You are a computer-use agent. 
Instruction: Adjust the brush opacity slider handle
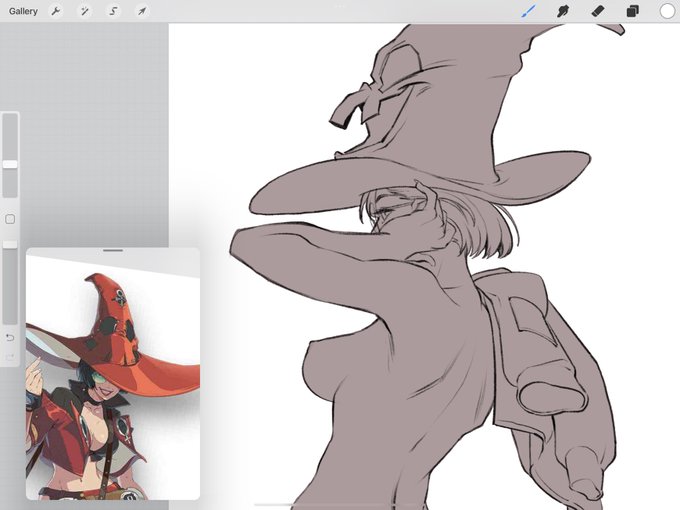point(10,245)
